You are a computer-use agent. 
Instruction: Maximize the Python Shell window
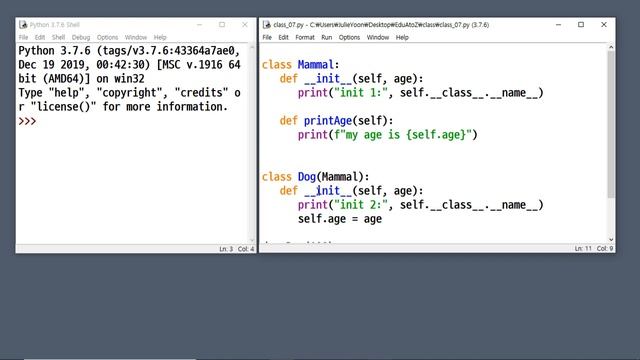[222, 25]
